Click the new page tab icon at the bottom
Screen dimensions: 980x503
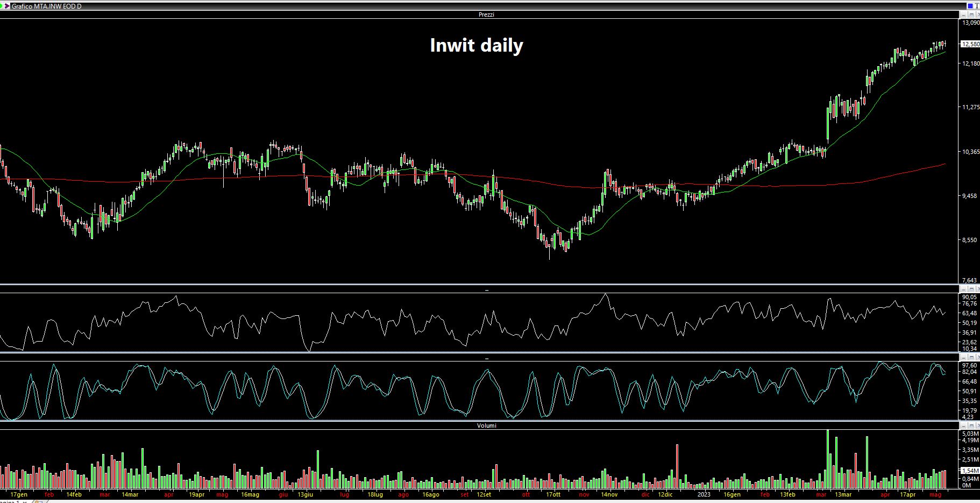pos(38,501)
